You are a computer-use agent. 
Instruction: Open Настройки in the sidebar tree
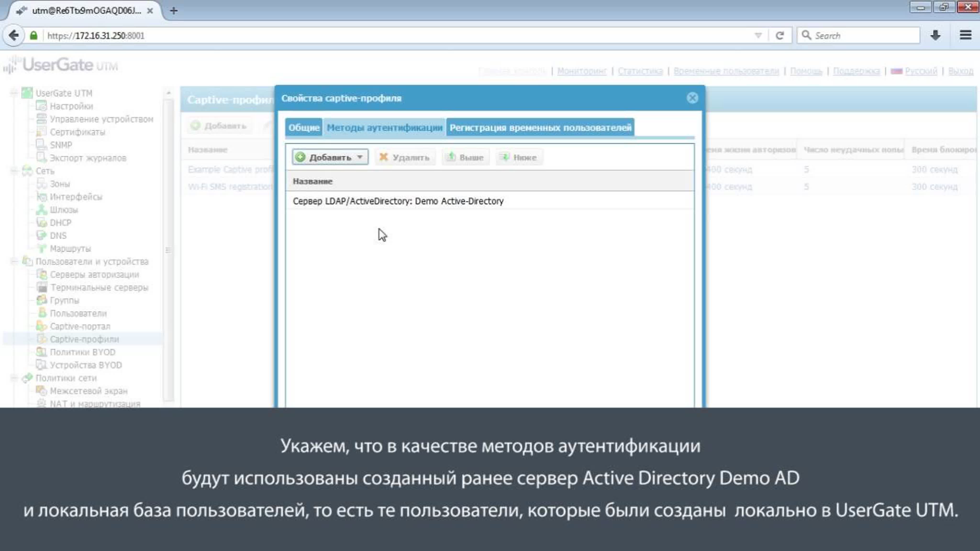[x=71, y=106]
